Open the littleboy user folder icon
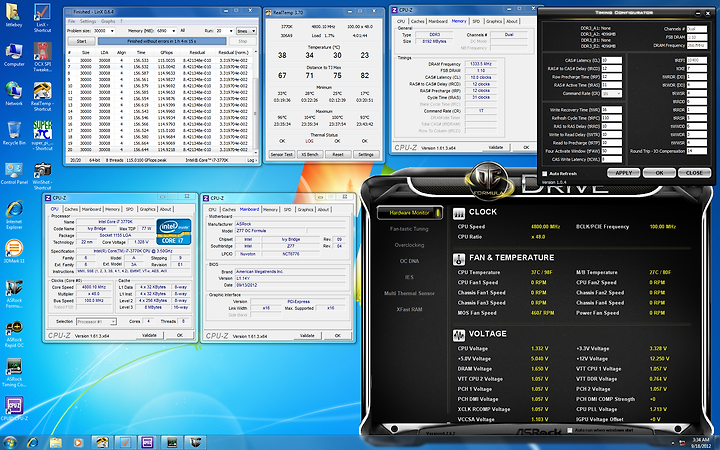 [x=14, y=16]
